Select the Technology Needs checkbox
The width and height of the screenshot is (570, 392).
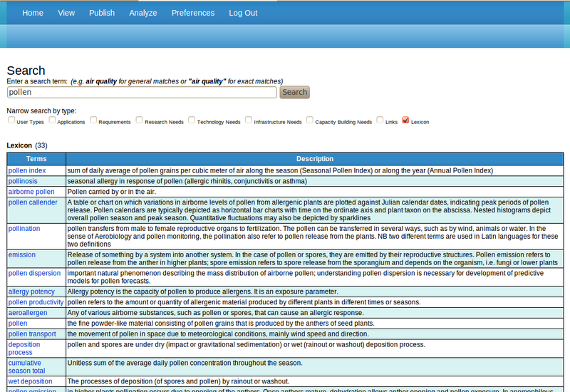tap(192, 120)
